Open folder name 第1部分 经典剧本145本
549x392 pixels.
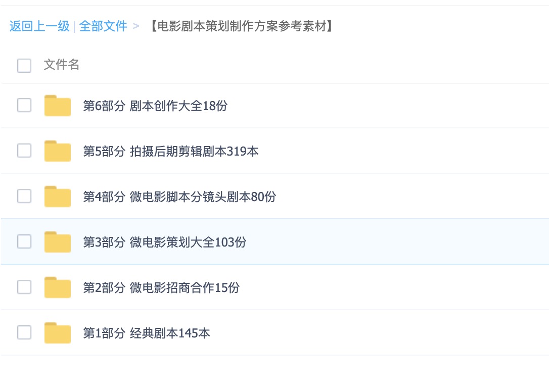(147, 333)
